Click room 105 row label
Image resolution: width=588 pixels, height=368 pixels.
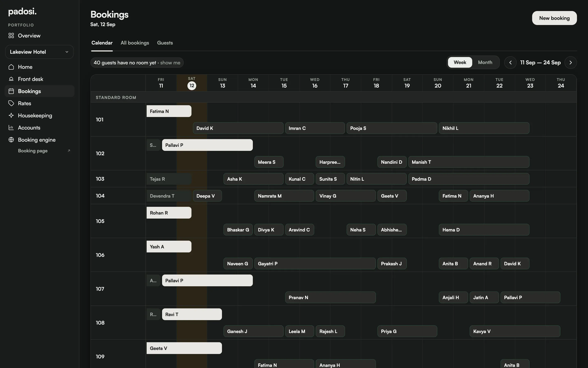100,221
